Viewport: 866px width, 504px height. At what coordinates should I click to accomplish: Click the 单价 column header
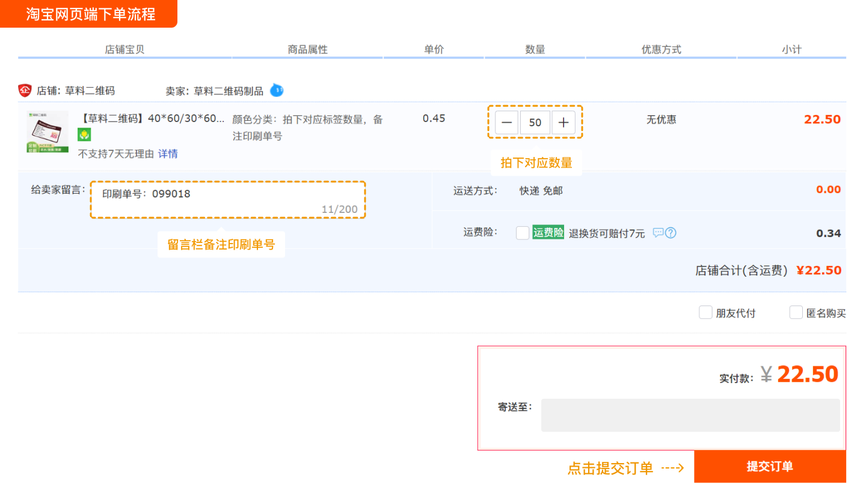434,50
